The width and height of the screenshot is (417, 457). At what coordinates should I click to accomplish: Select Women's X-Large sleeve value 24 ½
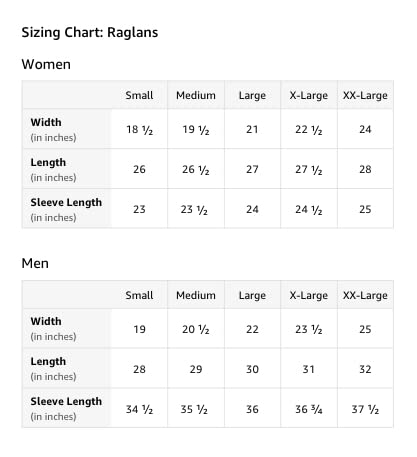pos(309,210)
